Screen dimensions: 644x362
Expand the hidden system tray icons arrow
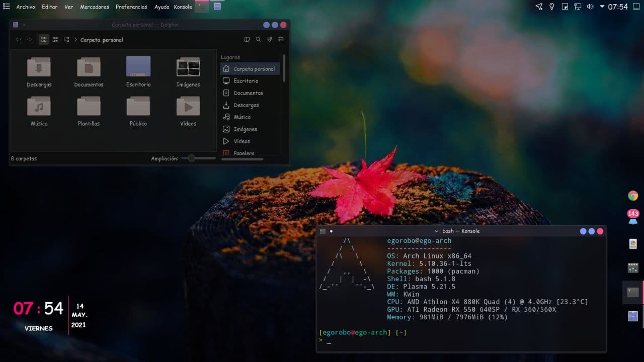coord(602,7)
